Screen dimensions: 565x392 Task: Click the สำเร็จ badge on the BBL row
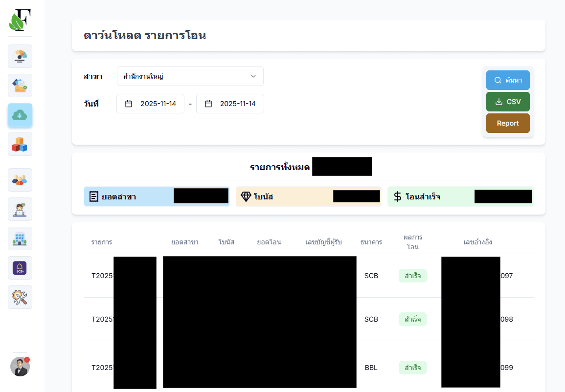(x=412, y=368)
